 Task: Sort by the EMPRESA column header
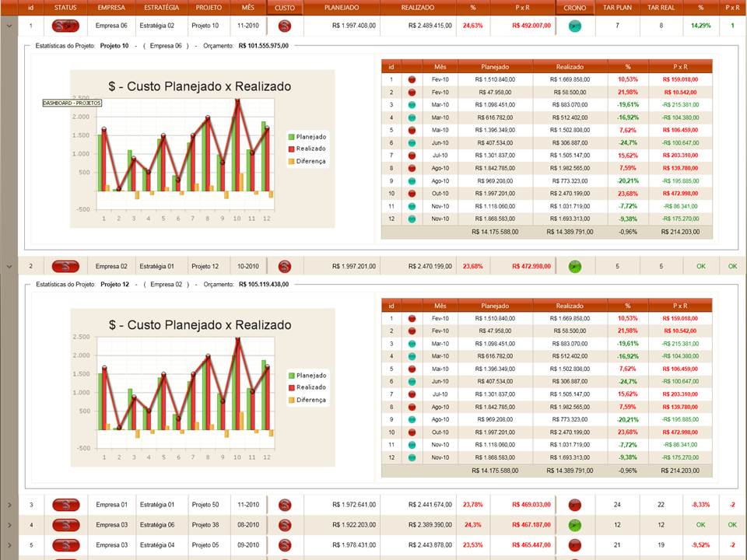(111, 8)
